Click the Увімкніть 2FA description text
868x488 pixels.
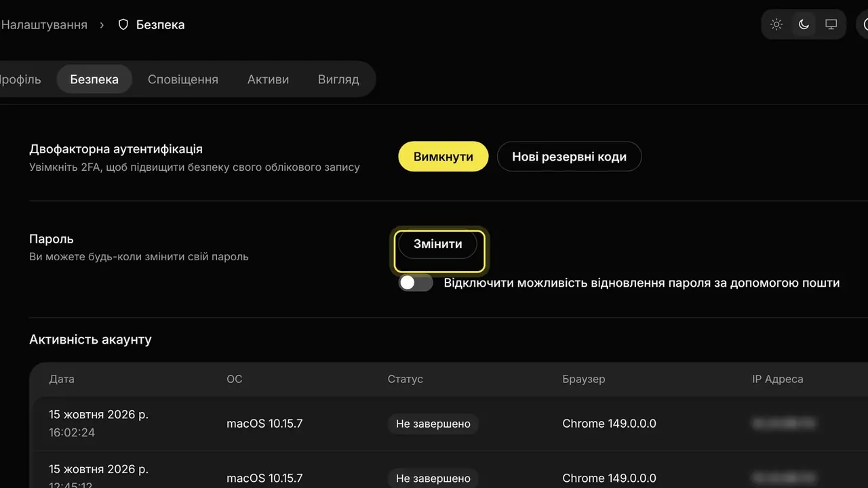click(195, 167)
